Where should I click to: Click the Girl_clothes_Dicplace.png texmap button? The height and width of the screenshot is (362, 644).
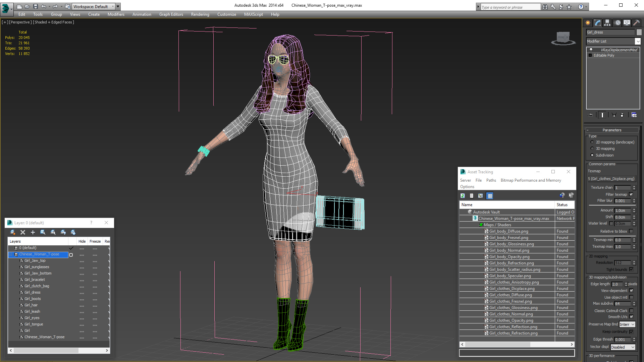(612, 179)
